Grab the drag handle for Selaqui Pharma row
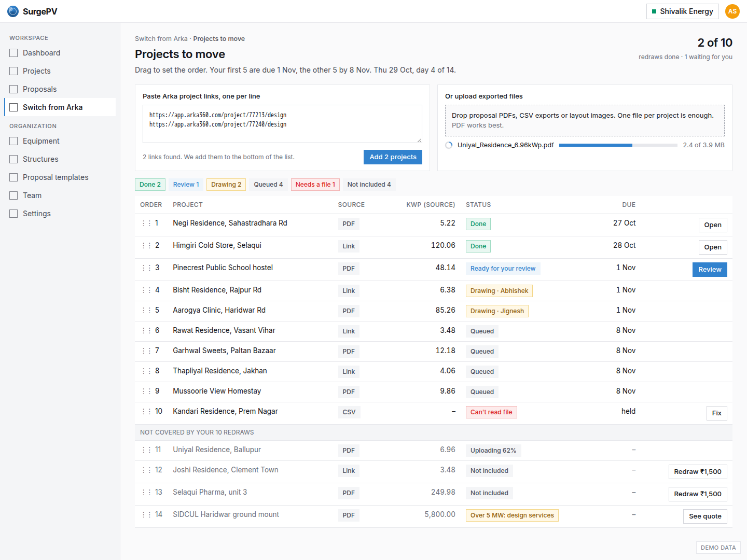Viewport: 747px width, 560px height. tap(146, 492)
